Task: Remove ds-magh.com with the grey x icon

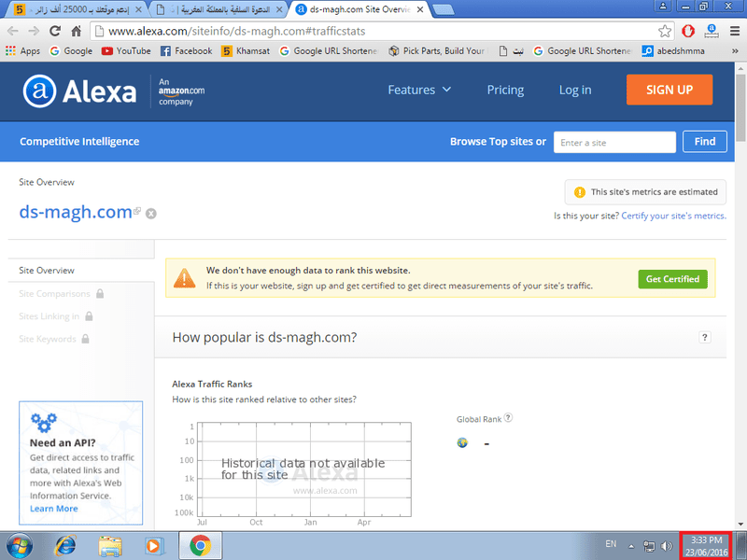Action: 151,214
